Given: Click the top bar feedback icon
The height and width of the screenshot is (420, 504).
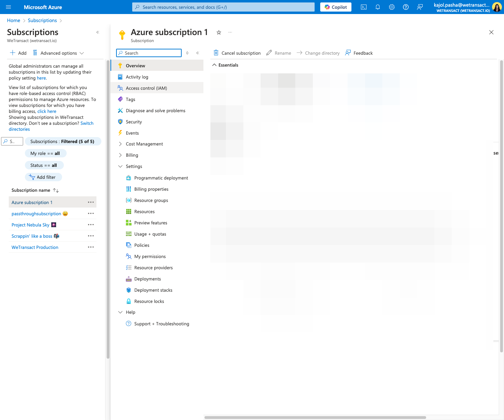Looking at the screenshot, I should (x=420, y=7).
